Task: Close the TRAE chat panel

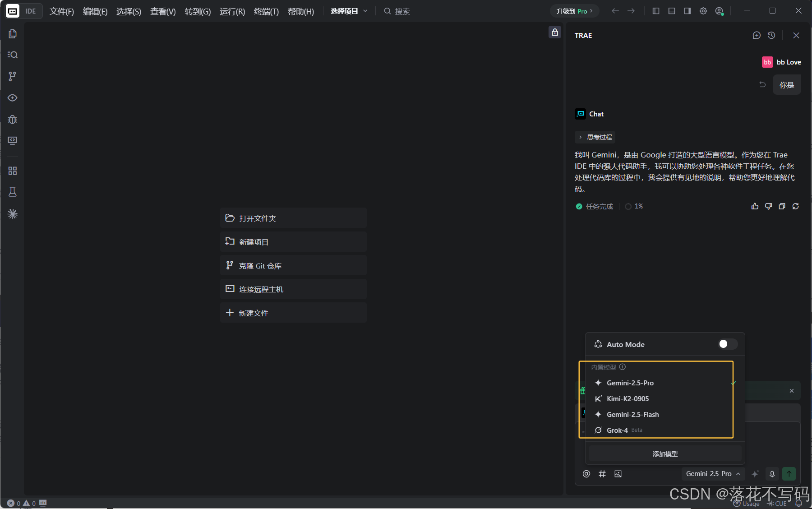Action: (x=796, y=35)
